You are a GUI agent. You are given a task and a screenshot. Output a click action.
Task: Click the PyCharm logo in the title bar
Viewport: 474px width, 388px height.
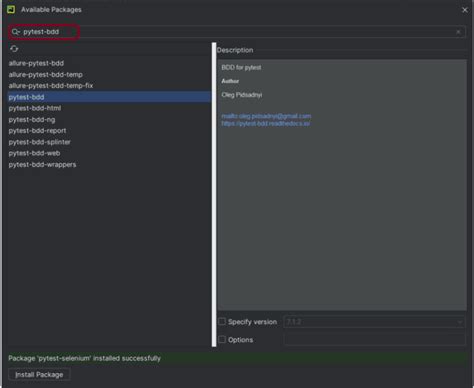pos(11,9)
